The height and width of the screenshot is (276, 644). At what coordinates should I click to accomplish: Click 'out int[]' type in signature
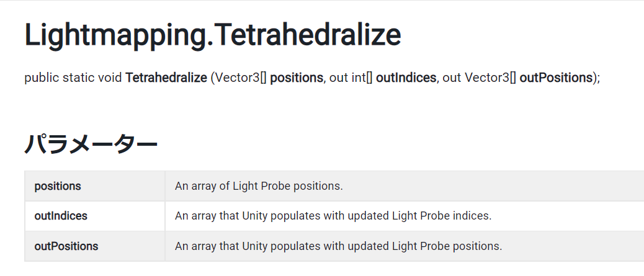351,78
